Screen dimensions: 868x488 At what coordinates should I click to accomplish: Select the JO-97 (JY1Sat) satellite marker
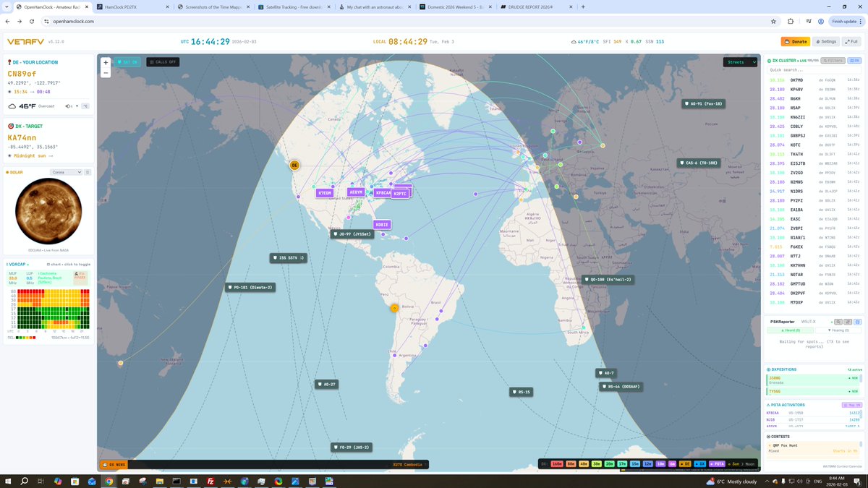coord(354,234)
